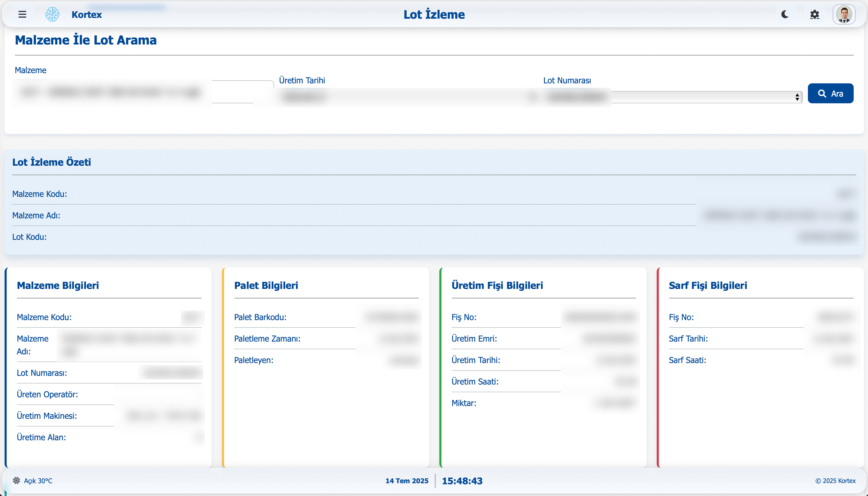Toggle dark mode with moon icon
This screenshot has height=496, width=868.
[x=785, y=14]
